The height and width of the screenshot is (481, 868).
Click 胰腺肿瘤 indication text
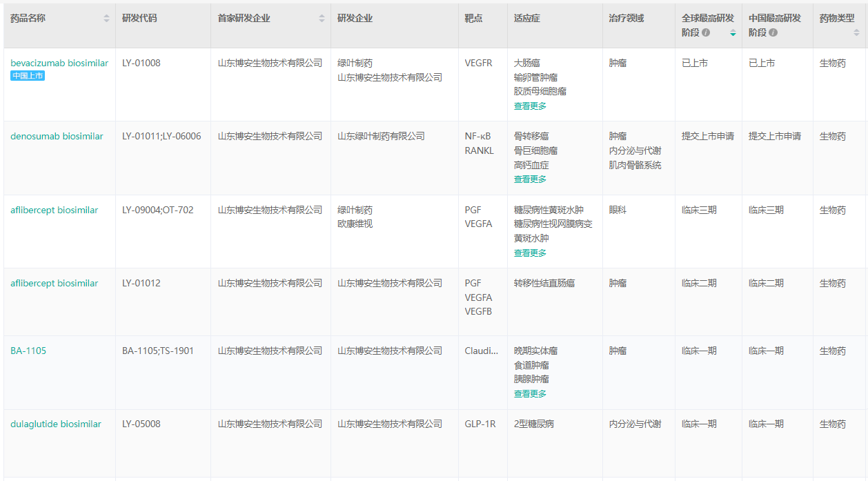[531, 379]
